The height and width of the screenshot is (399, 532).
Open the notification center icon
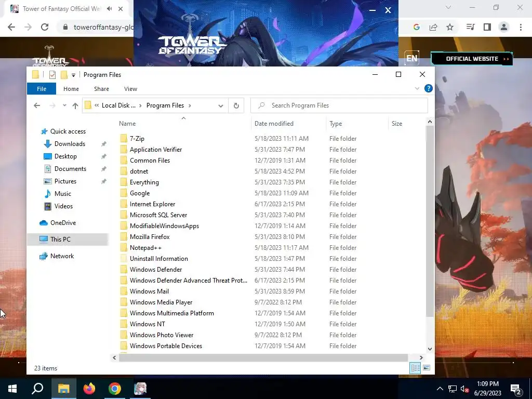516,389
